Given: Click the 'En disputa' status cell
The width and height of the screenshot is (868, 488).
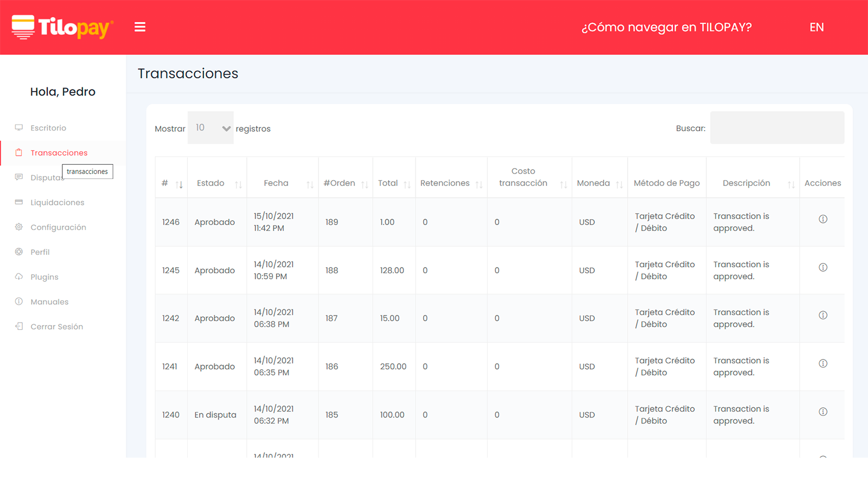Looking at the screenshot, I should pos(215,415).
